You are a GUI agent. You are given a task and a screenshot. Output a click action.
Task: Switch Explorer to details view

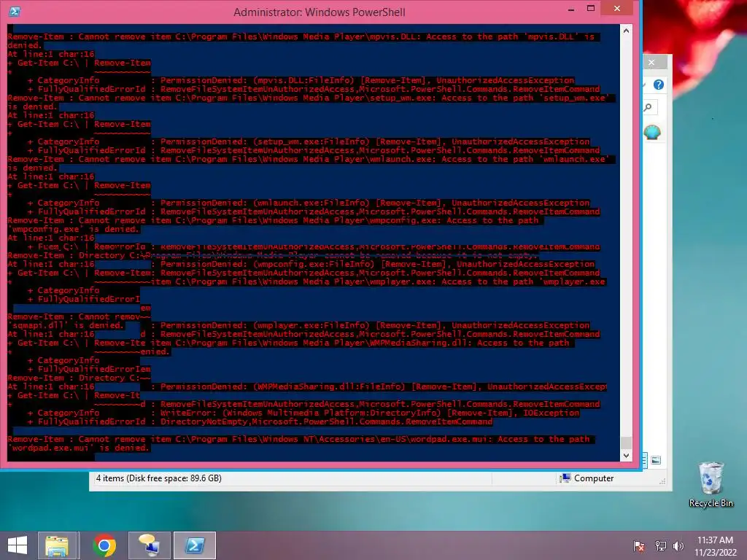[645, 460]
